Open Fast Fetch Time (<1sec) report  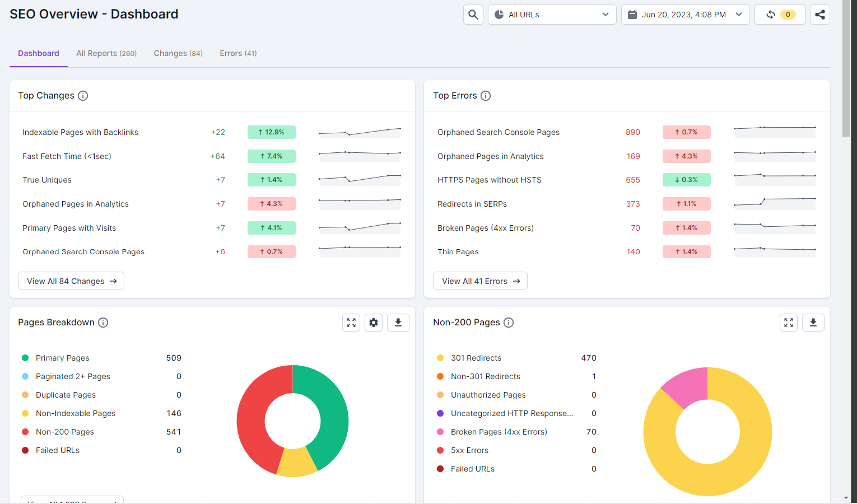coord(67,156)
